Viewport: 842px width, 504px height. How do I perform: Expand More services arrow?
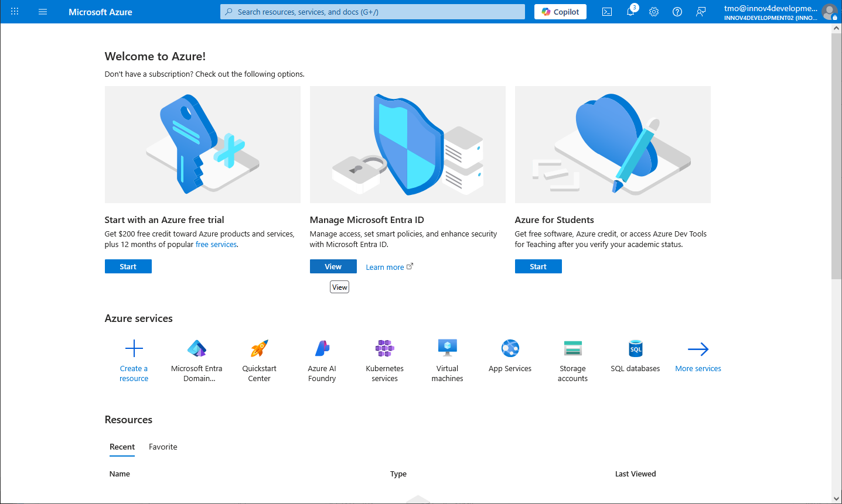[x=698, y=349]
